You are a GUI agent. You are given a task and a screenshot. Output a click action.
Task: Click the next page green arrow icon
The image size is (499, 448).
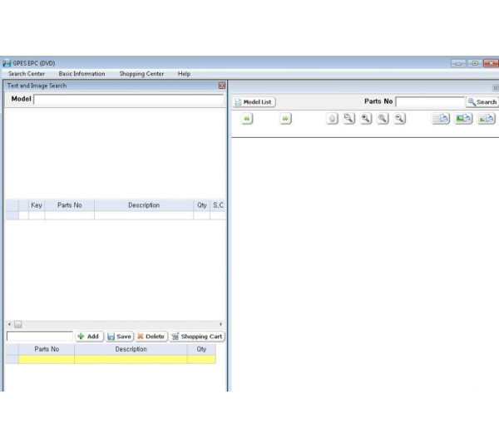285,119
